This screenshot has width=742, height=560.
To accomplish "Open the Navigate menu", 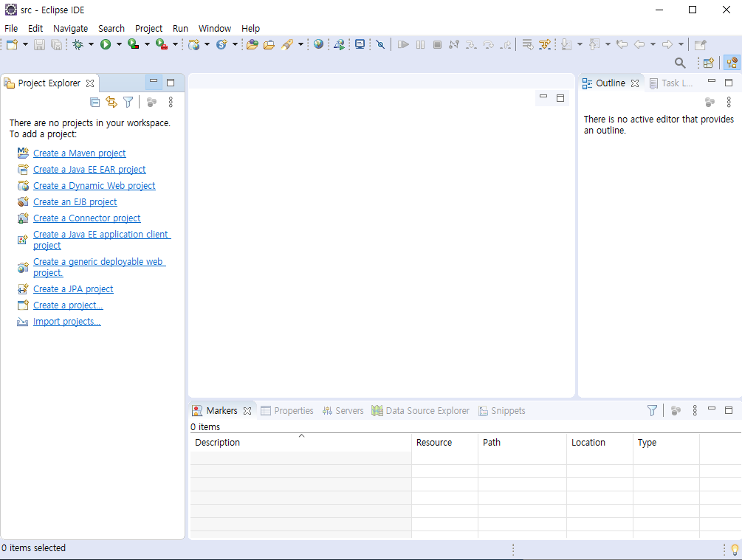I will pos(71,28).
